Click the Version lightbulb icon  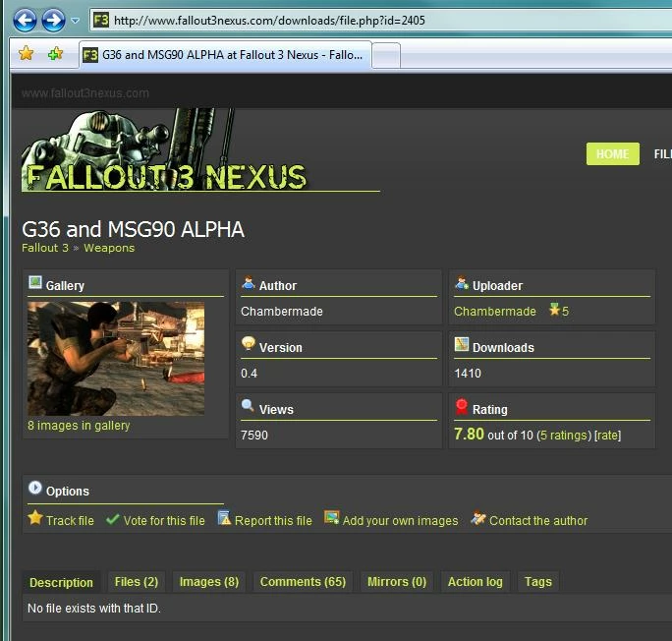coord(249,344)
